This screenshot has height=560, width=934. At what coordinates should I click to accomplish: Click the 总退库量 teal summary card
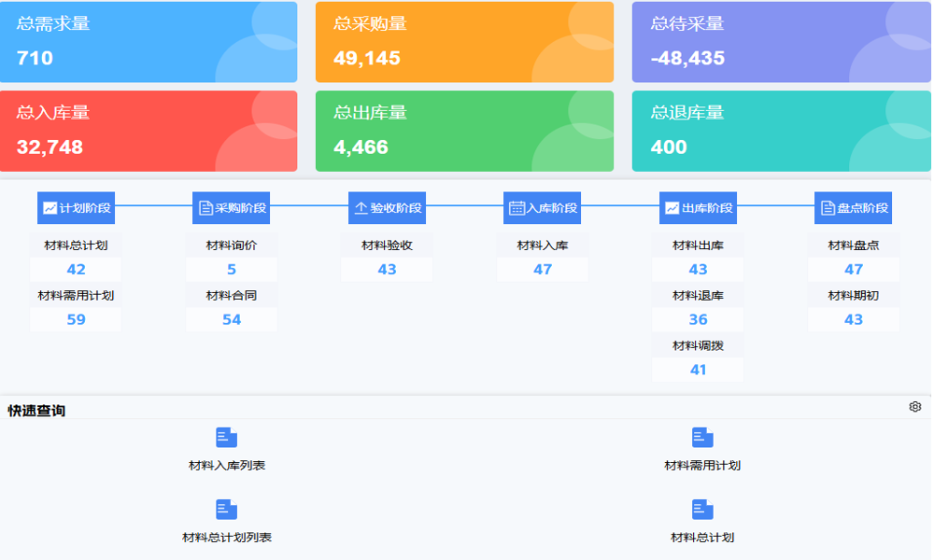(781, 131)
